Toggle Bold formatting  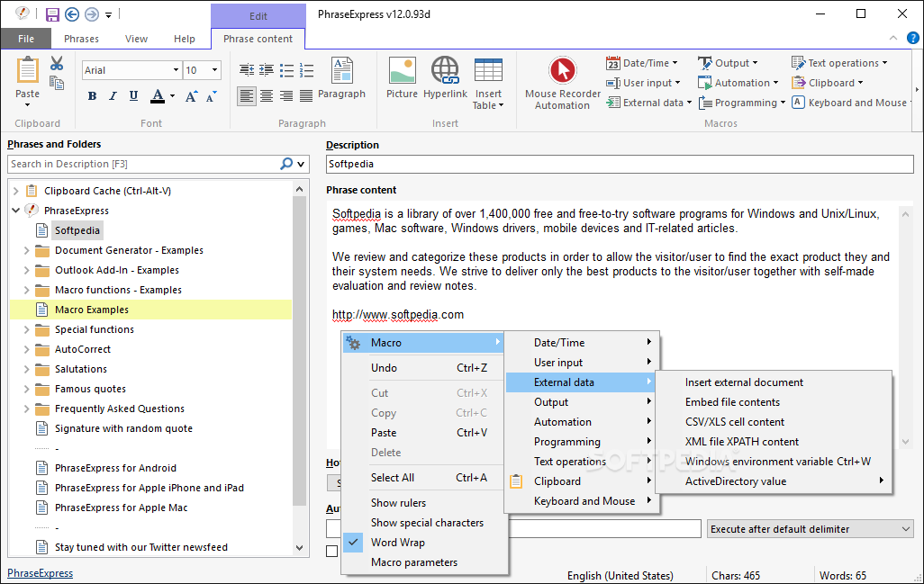92,96
